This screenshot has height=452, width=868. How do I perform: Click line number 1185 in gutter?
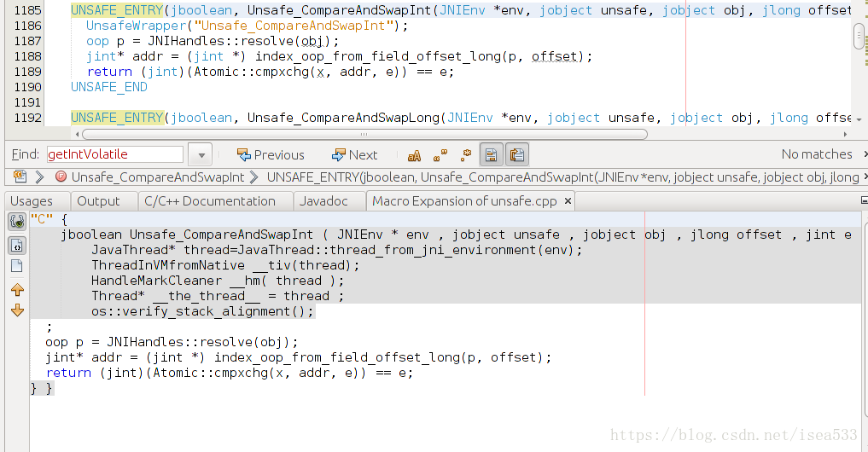[x=27, y=10]
